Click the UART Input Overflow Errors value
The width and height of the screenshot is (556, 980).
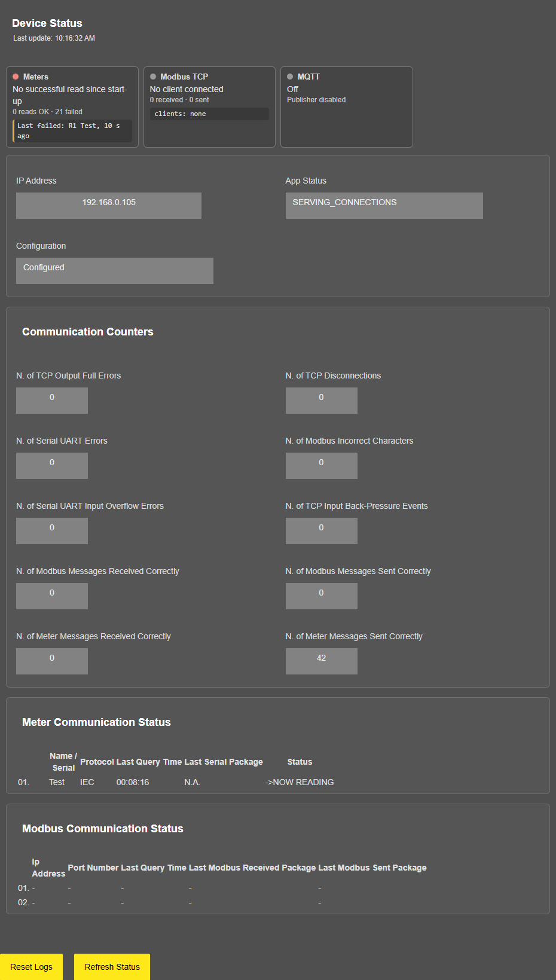[52, 531]
